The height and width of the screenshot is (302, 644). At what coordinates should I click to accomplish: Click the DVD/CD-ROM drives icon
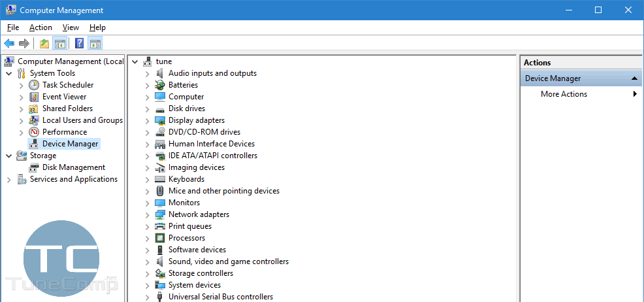tap(160, 132)
